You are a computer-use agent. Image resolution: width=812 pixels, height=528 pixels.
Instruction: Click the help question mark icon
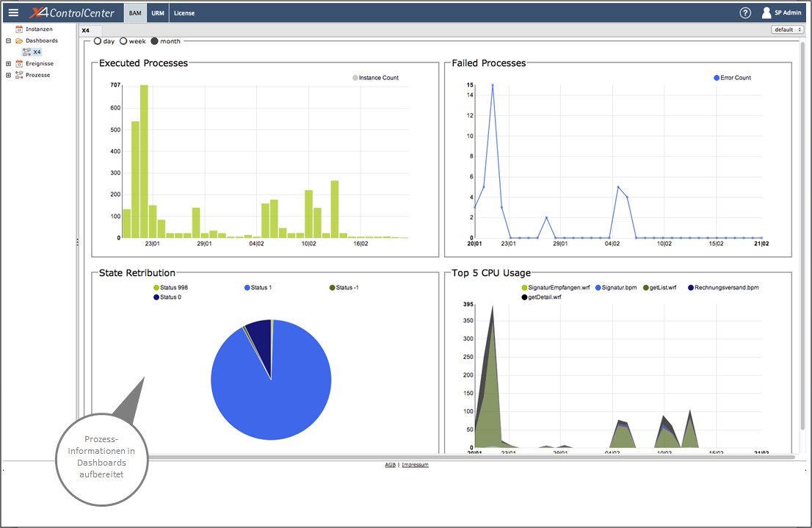click(x=745, y=12)
